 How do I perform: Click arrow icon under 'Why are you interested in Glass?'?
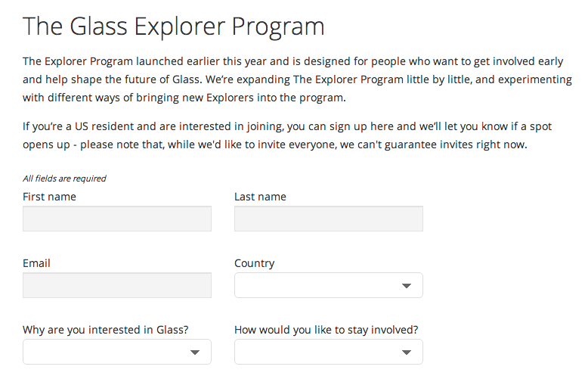coord(194,352)
